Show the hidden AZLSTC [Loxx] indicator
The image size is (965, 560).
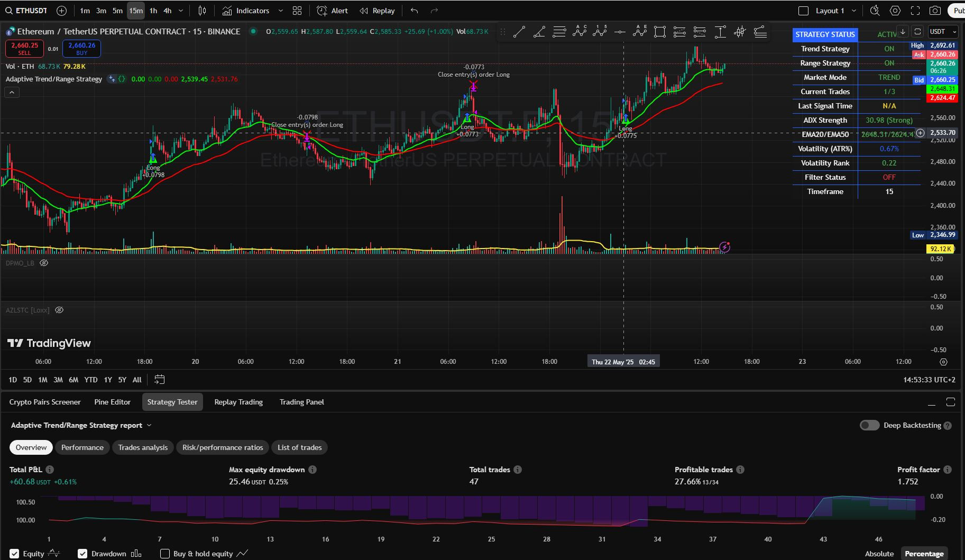click(59, 310)
